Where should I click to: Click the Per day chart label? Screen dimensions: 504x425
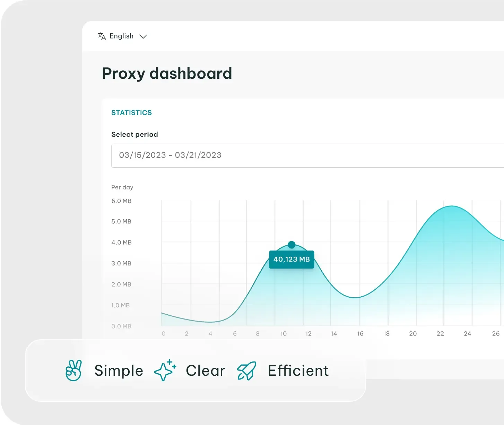(122, 187)
